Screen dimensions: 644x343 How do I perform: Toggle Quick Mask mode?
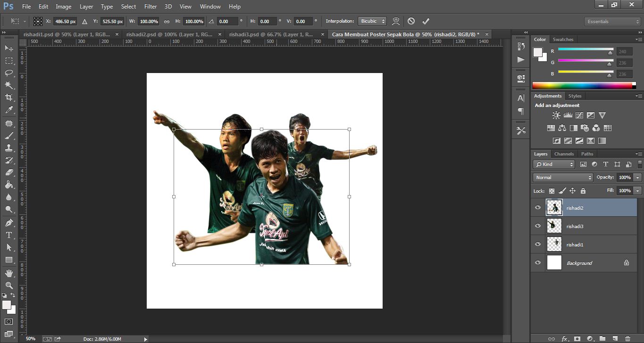click(9, 321)
